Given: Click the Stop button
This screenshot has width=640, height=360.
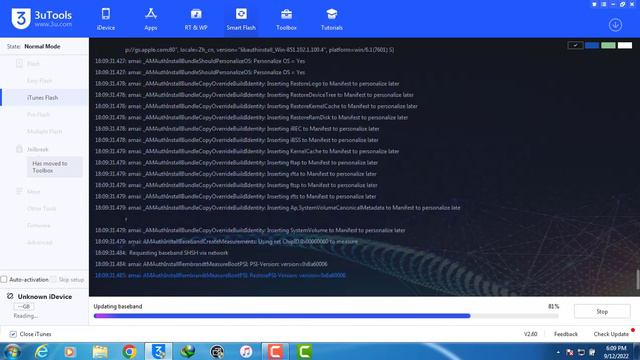Looking at the screenshot, I should click(x=602, y=311).
